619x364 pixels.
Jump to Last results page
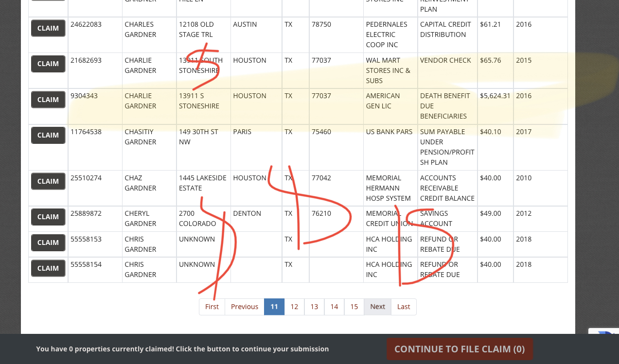click(404, 307)
